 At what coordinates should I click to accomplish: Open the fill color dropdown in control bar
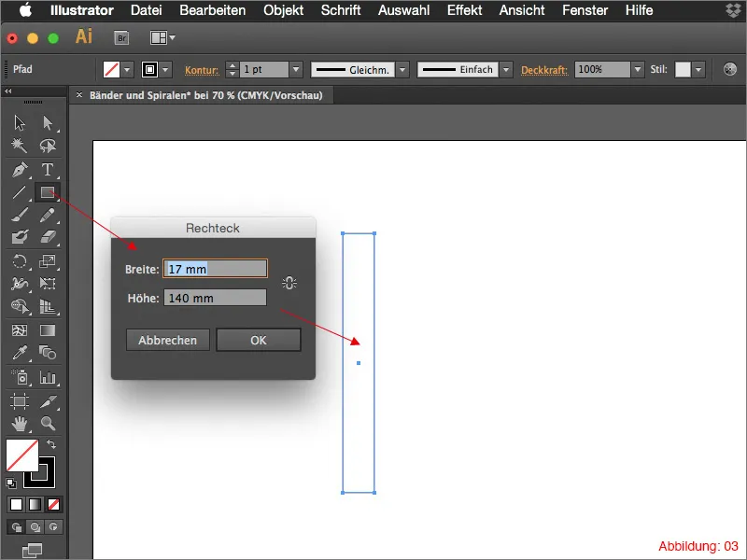pos(127,69)
